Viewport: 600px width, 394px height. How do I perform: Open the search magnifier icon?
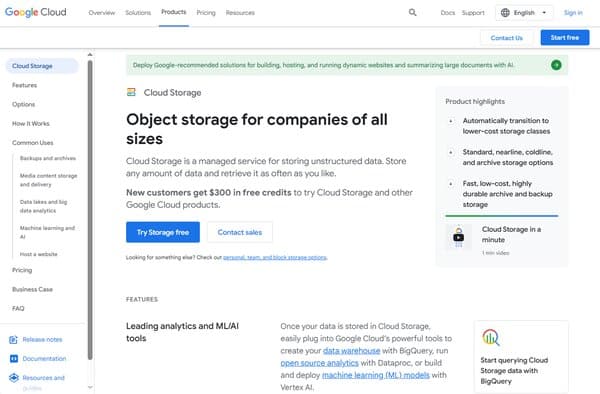[x=412, y=12]
